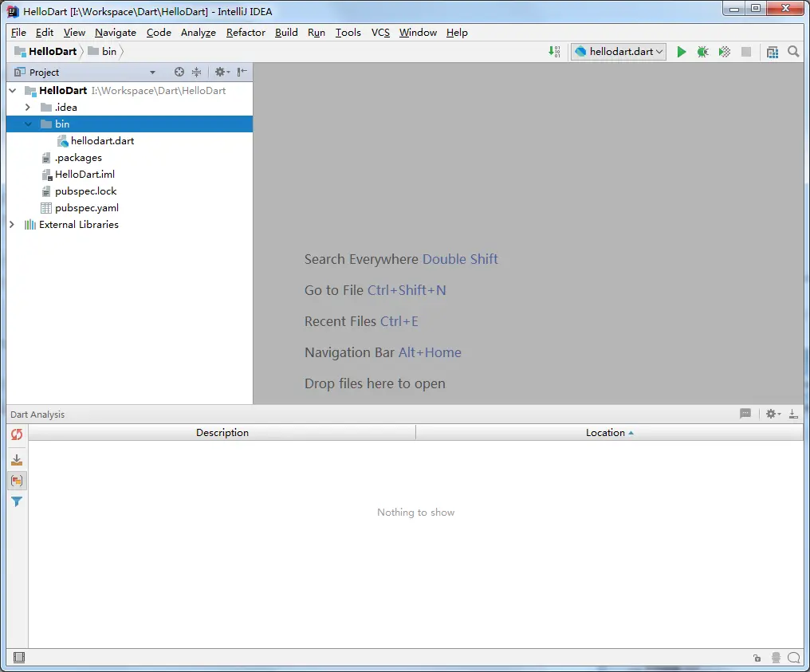This screenshot has height=672, width=810.
Task: Click the inspector hat status icon
Action: coord(776,658)
